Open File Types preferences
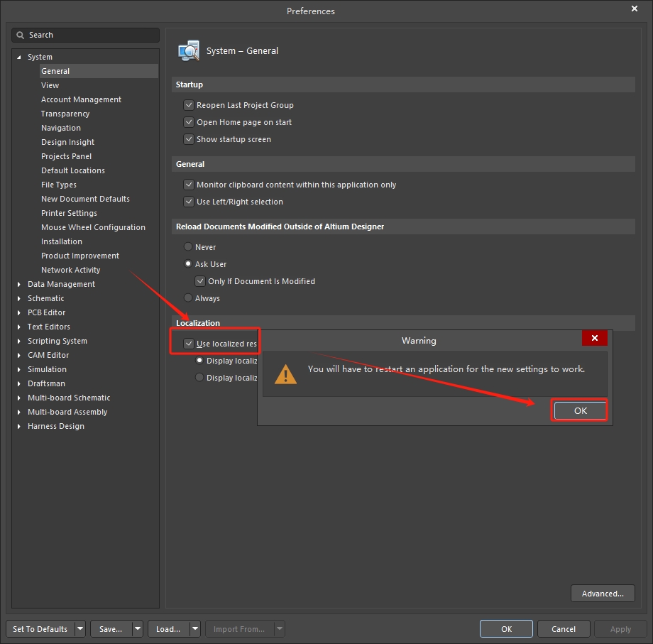Screen dimensions: 653x644 59,185
